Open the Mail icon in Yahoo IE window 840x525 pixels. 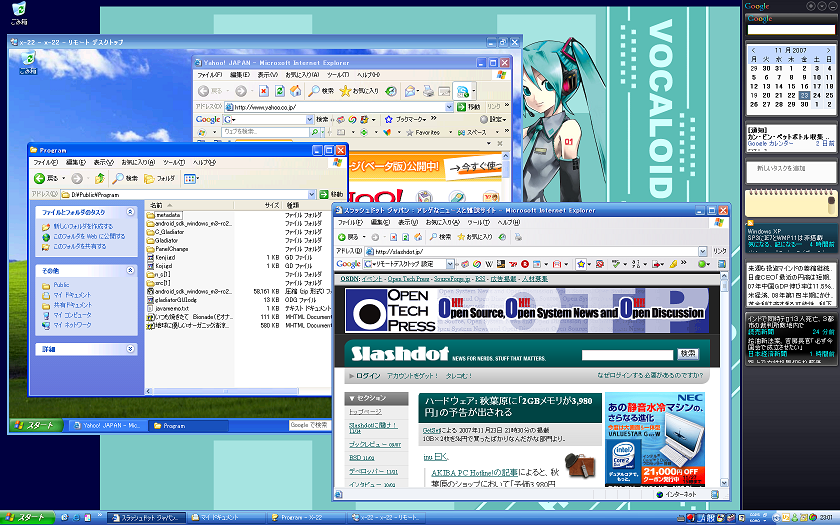coord(410,91)
